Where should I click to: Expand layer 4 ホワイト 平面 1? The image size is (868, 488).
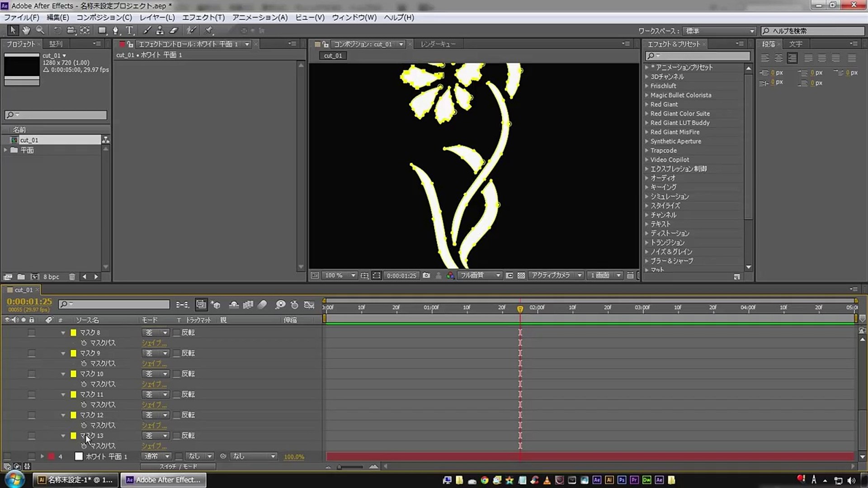(42, 456)
